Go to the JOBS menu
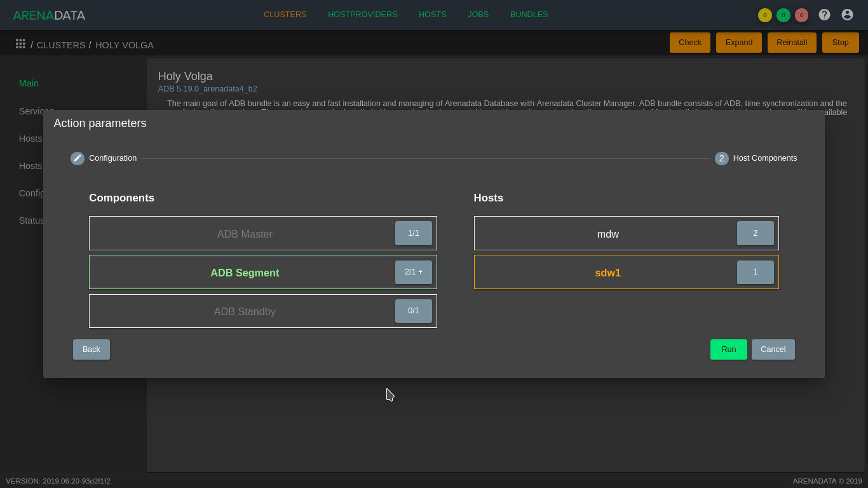868x488 pixels. (x=478, y=15)
